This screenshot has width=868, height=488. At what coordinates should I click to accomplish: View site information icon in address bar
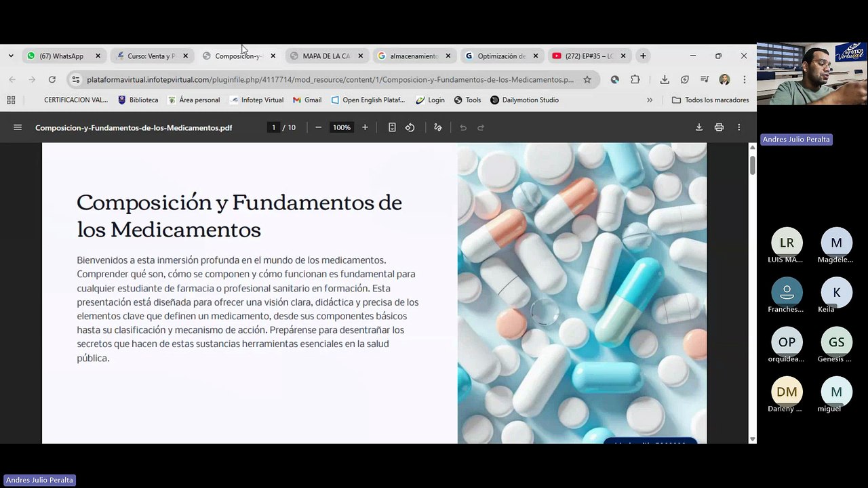(76, 79)
